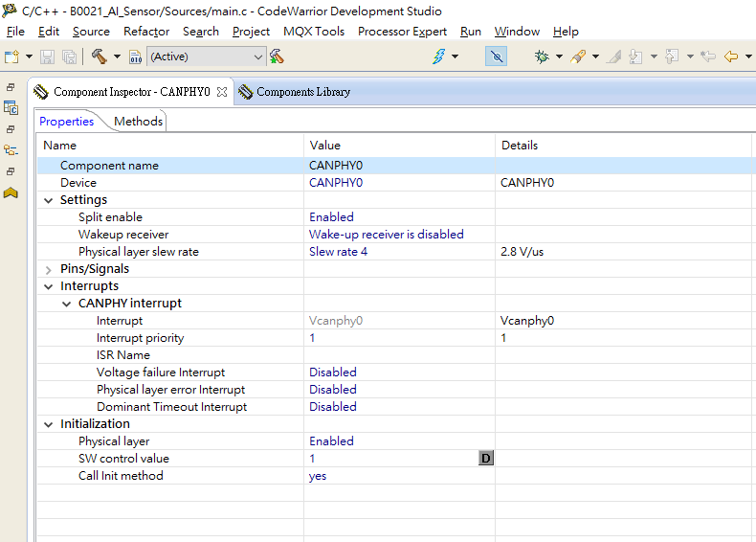The image size is (756, 542).
Task: Select the Component Inspector - CANPHY0 tab
Action: click(131, 92)
